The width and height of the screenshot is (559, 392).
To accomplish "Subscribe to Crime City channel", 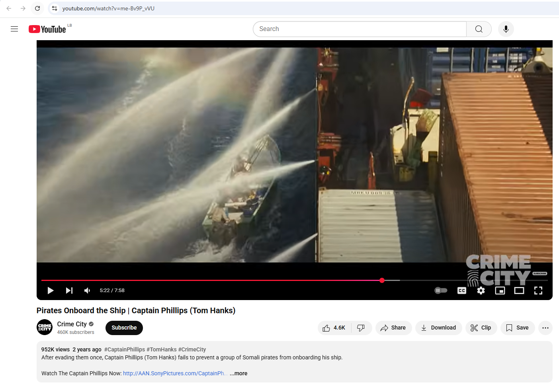I will pyautogui.click(x=124, y=328).
